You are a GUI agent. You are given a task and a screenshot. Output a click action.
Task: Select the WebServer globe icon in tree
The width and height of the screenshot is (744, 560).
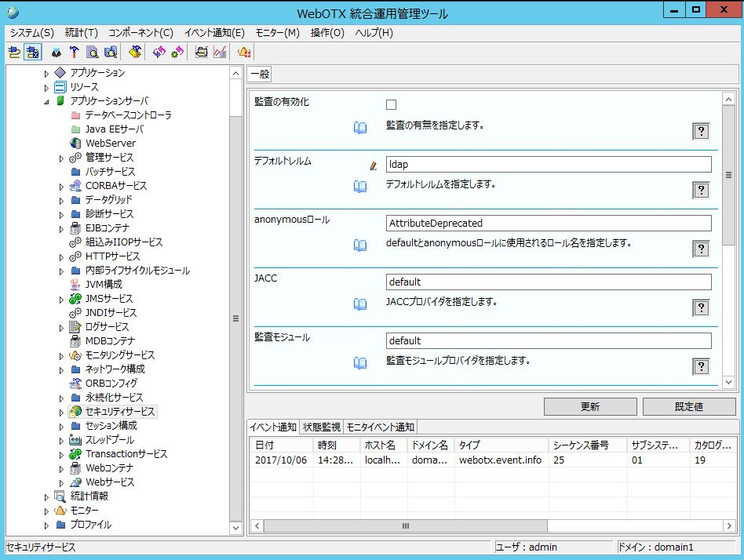coord(75,144)
